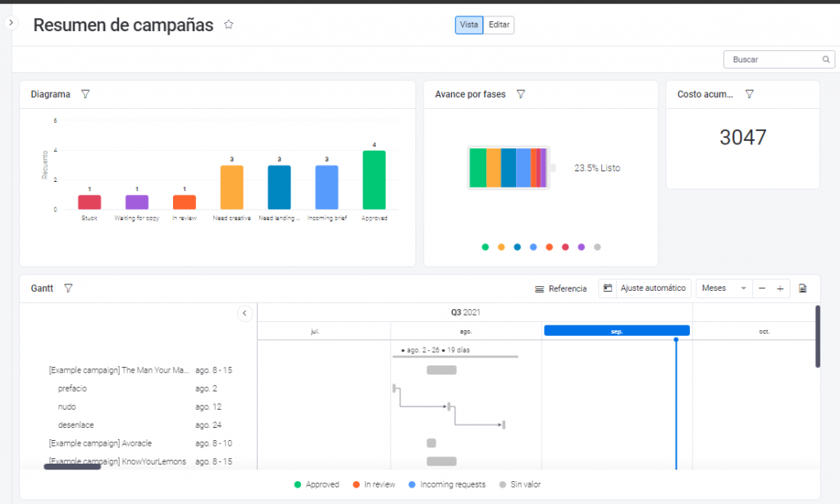
Task: Open filter for Gantt widget
Action: (x=68, y=288)
